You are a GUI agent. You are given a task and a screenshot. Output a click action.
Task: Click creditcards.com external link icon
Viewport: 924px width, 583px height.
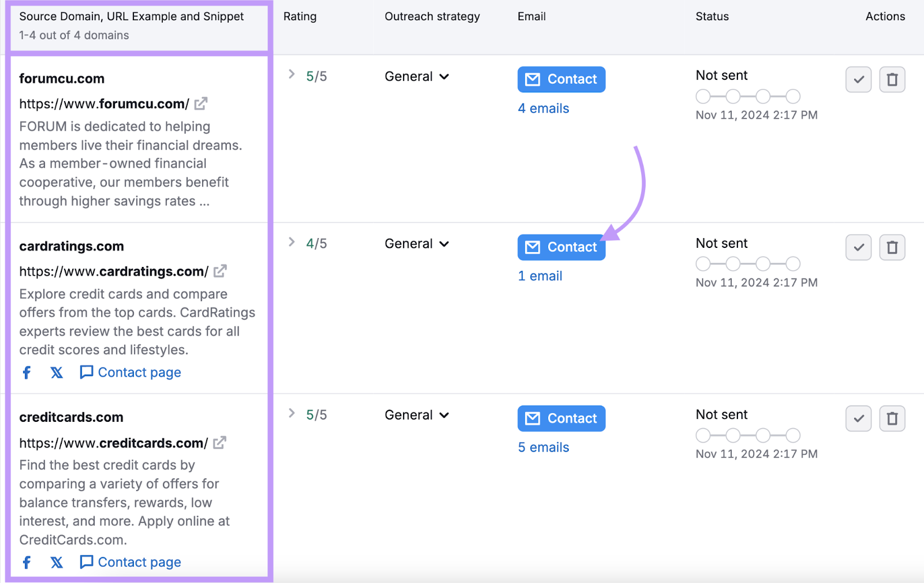219,443
